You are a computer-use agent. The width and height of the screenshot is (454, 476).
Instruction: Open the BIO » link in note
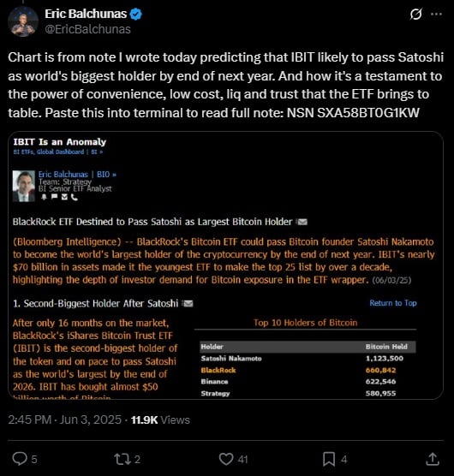[106, 175]
